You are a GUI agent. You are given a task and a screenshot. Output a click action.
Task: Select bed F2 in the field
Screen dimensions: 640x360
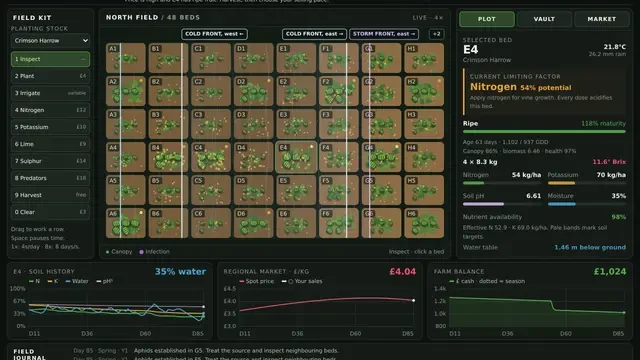tap(339, 91)
